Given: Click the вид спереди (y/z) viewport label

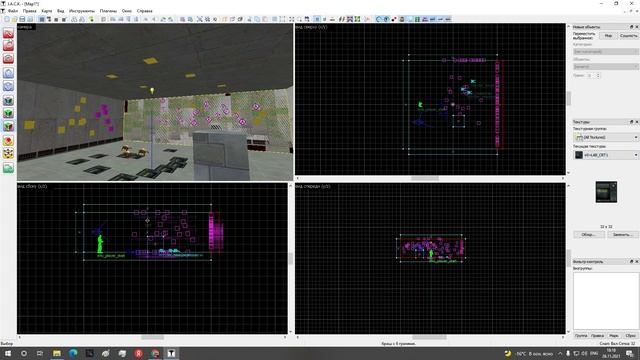Looking at the screenshot, I should tap(313, 186).
